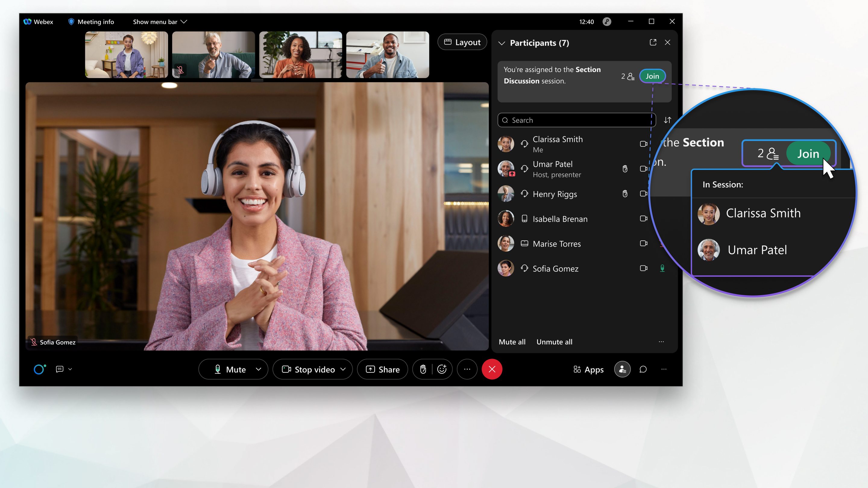868x488 pixels.
Task: Toggle Sofia Gomez microphone active
Action: coord(662,268)
